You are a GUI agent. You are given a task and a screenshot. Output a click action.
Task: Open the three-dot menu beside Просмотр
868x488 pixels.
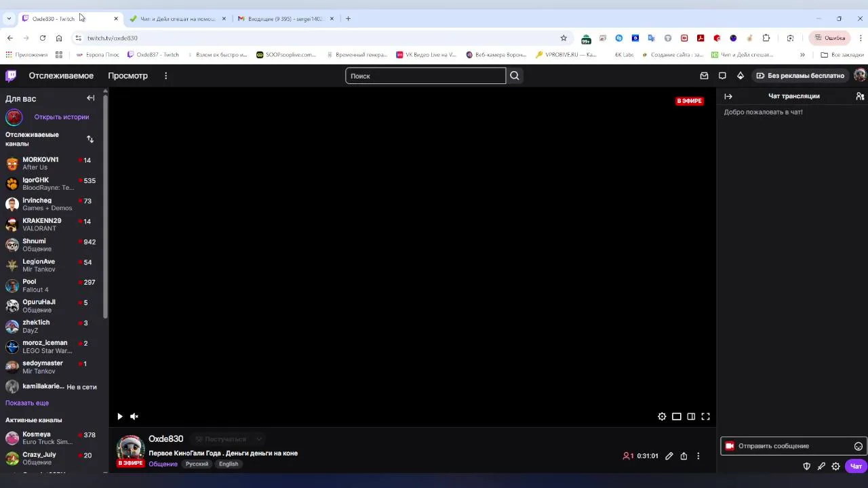tap(165, 76)
